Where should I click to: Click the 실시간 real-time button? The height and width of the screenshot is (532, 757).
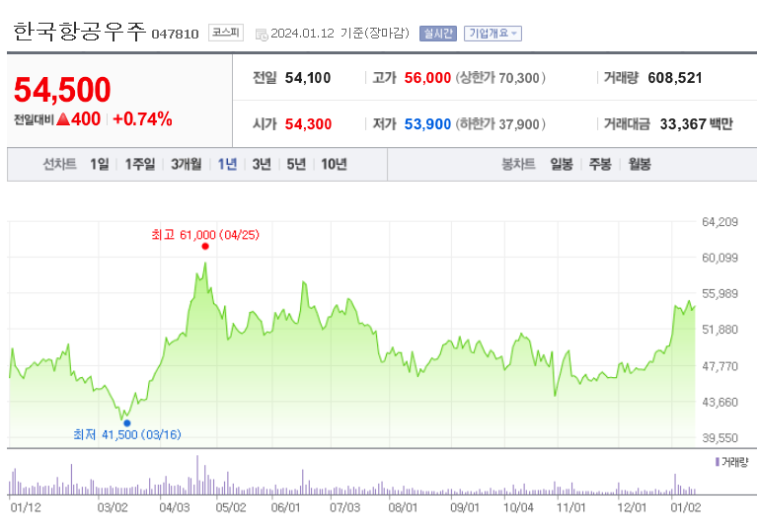(438, 34)
